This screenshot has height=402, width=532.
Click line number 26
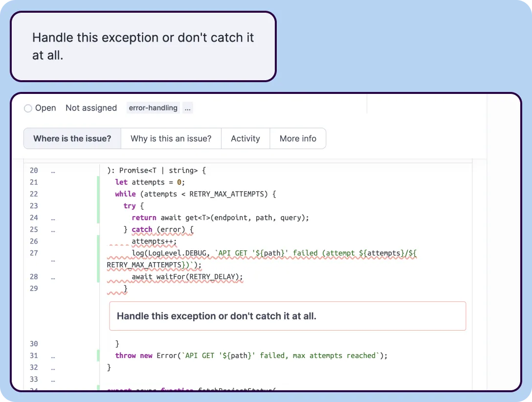click(x=34, y=241)
